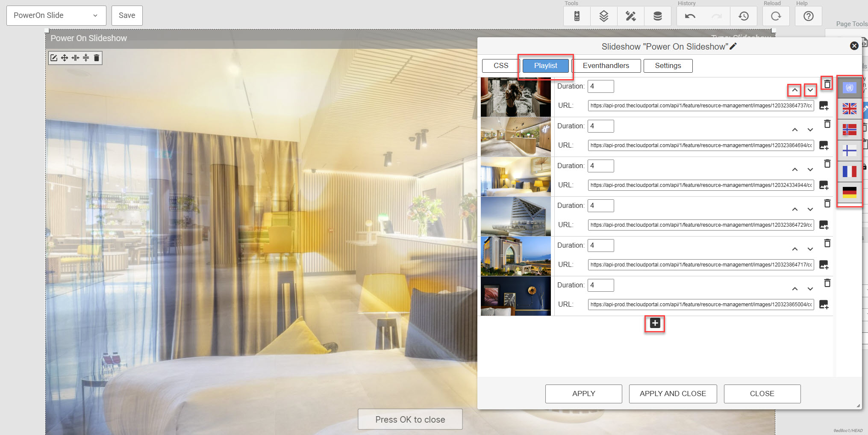Screen dimensions: 868x435
Task: Choose the Norwegian flag language
Action: pyautogui.click(x=850, y=130)
